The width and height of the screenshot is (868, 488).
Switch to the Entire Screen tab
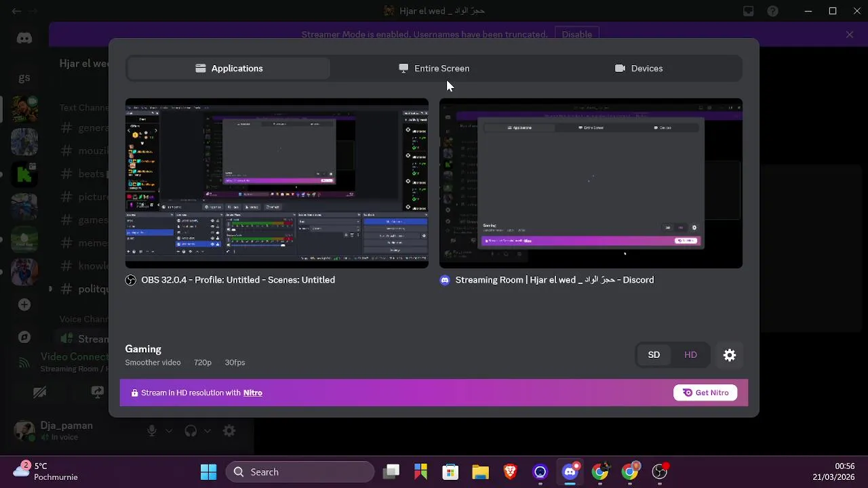coord(434,68)
